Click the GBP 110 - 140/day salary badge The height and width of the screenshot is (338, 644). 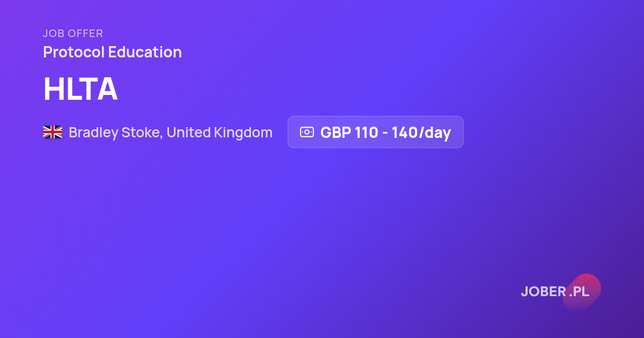pos(376,132)
